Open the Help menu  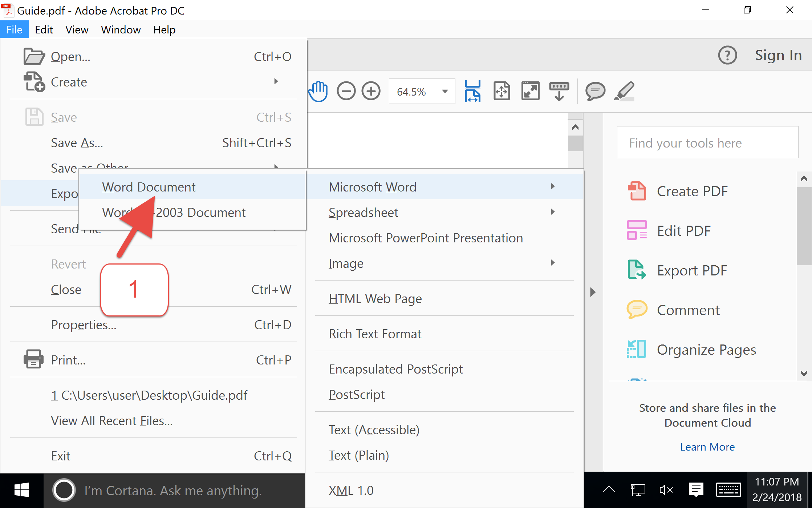pyautogui.click(x=164, y=29)
